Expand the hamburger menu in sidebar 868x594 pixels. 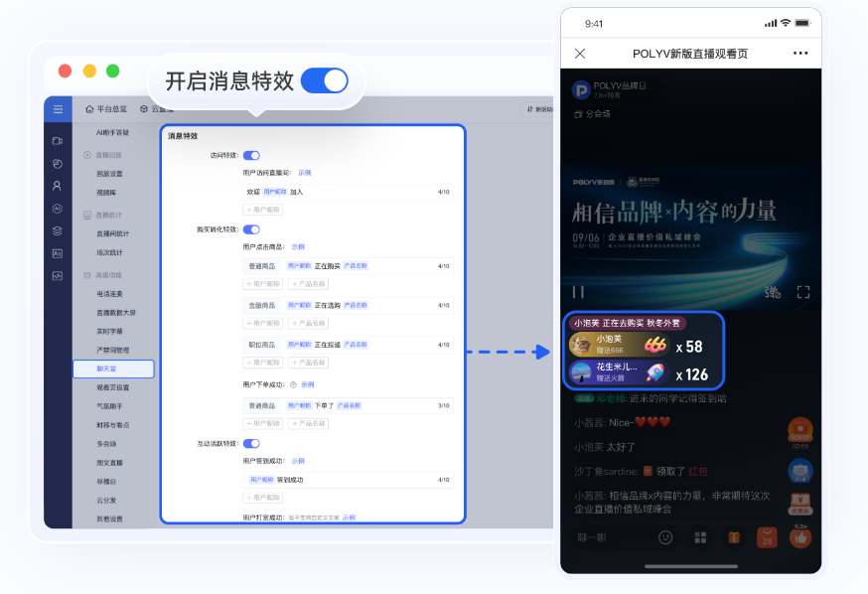click(x=58, y=109)
